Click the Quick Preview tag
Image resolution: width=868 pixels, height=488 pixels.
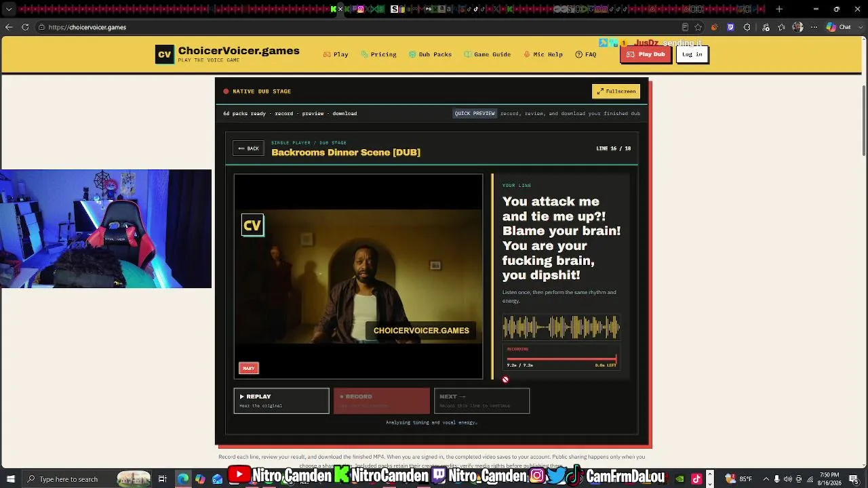point(475,113)
